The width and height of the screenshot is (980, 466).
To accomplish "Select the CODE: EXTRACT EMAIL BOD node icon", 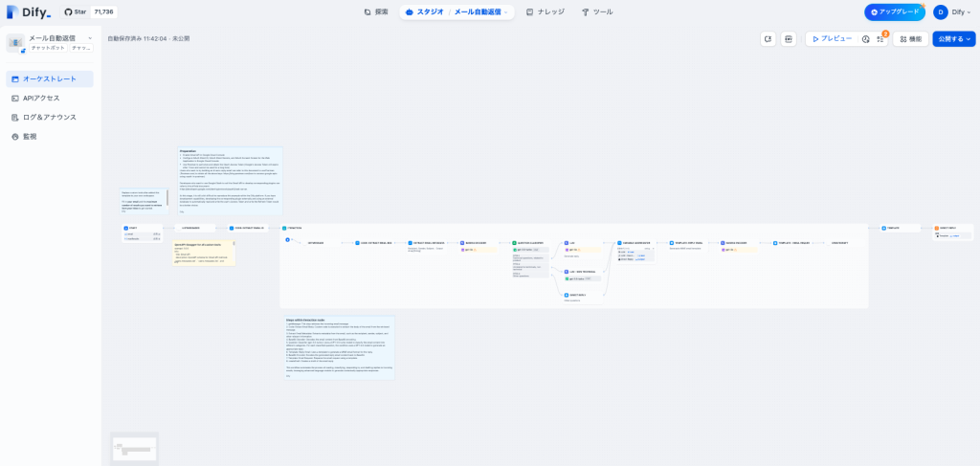I will pos(358,242).
